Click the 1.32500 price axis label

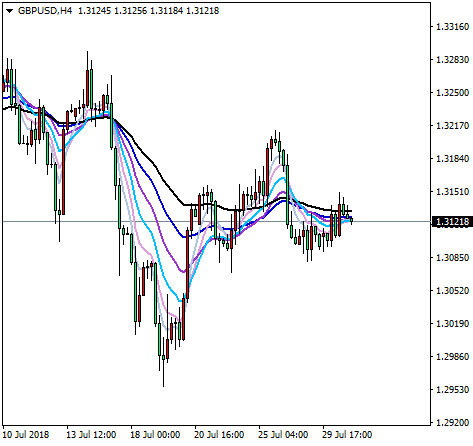coord(452,93)
